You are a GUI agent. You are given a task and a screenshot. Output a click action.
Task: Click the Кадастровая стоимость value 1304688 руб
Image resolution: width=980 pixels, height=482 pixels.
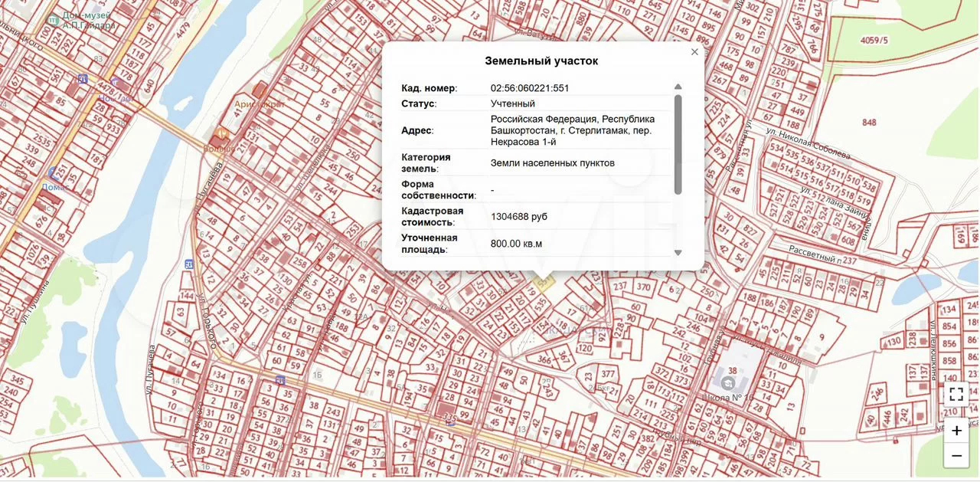point(519,217)
